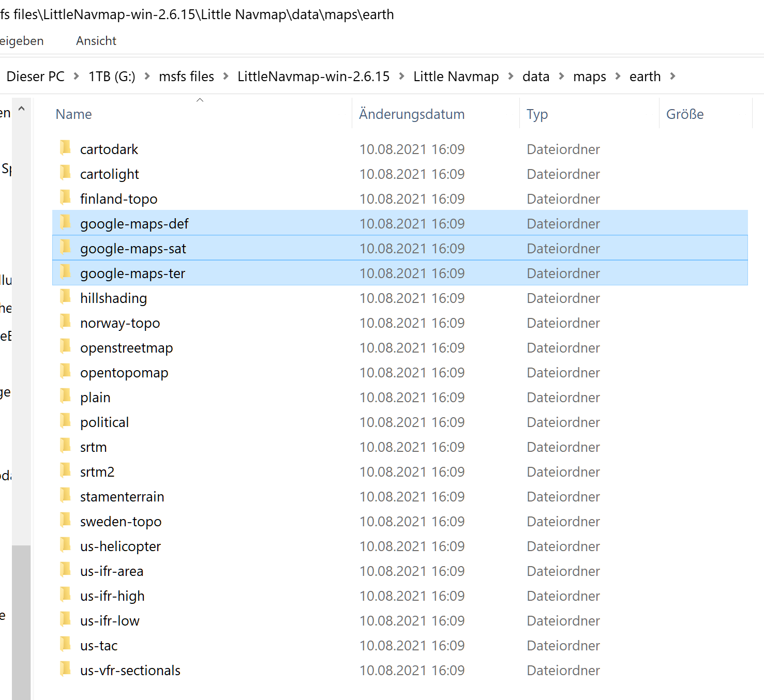Click the cartolight folder icon
The height and width of the screenshot is (700, 764).
65,173
